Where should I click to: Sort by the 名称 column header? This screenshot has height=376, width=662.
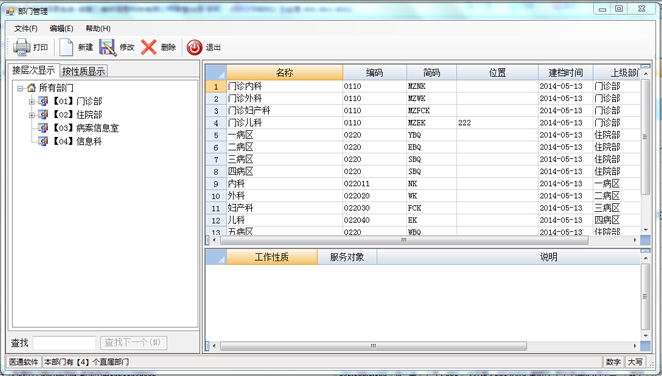point(285,73)
